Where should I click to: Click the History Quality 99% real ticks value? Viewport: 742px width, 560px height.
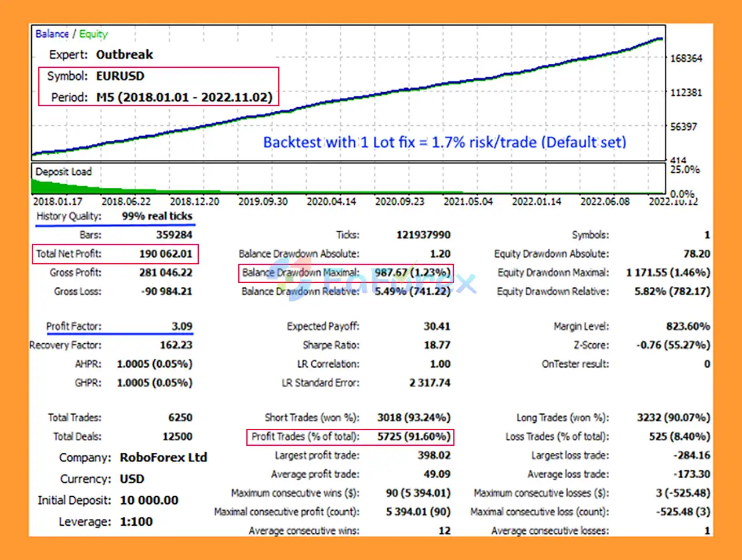[x=157, y=216]
